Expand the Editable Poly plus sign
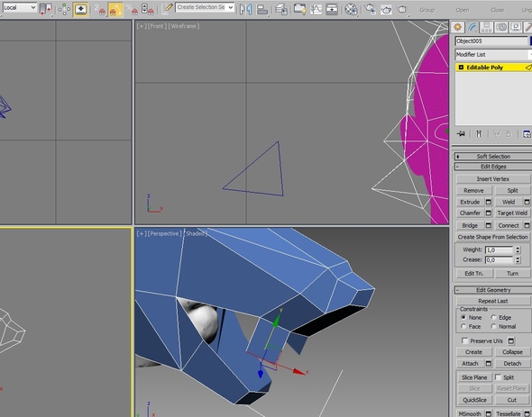This screenshot has width=532, height=417. [x=461, y=68]
